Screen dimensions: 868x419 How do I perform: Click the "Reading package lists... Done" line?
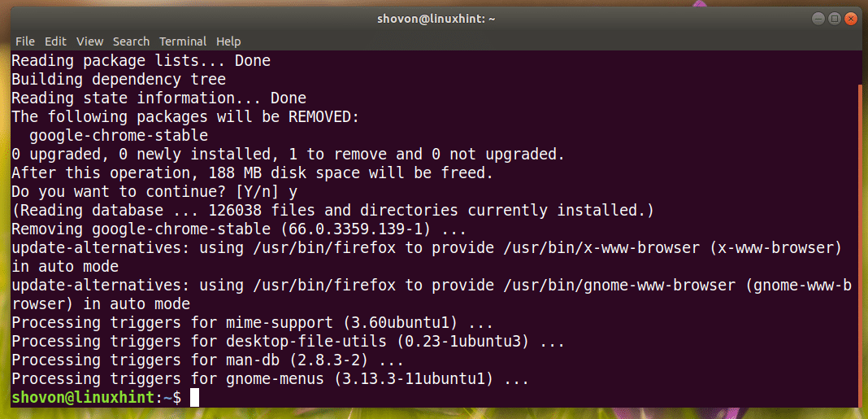point(141,61)
